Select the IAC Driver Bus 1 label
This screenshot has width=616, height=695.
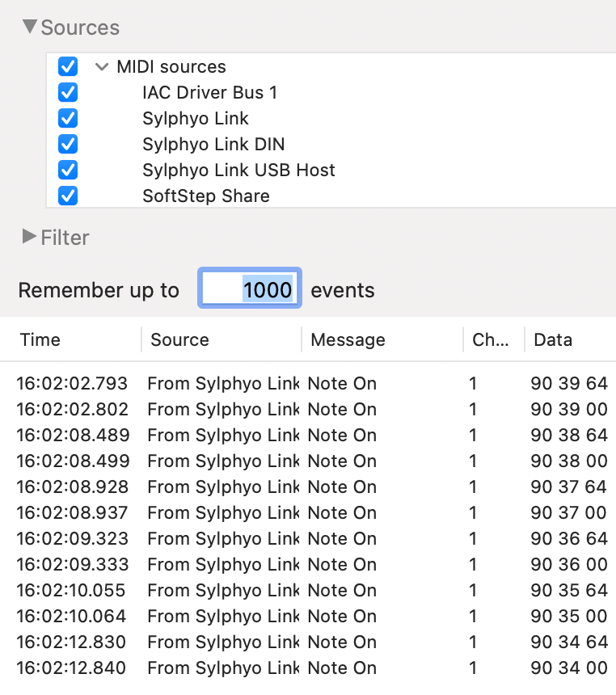tap(208, 92)
